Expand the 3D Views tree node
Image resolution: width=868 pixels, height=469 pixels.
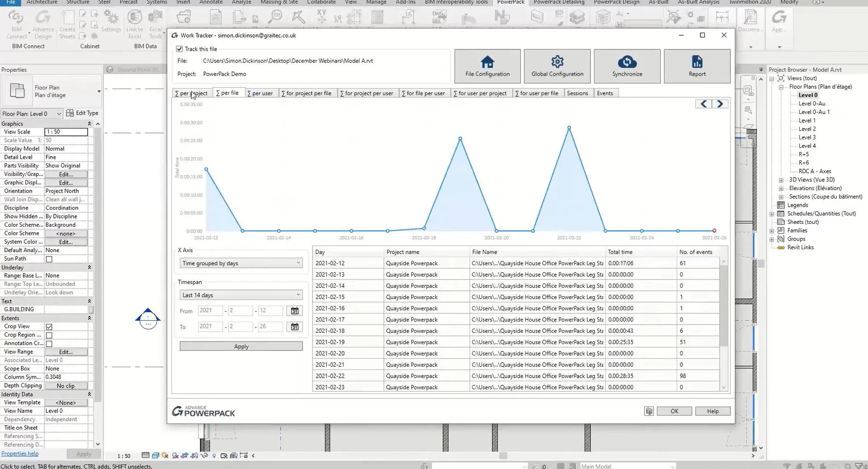point(781,180)
